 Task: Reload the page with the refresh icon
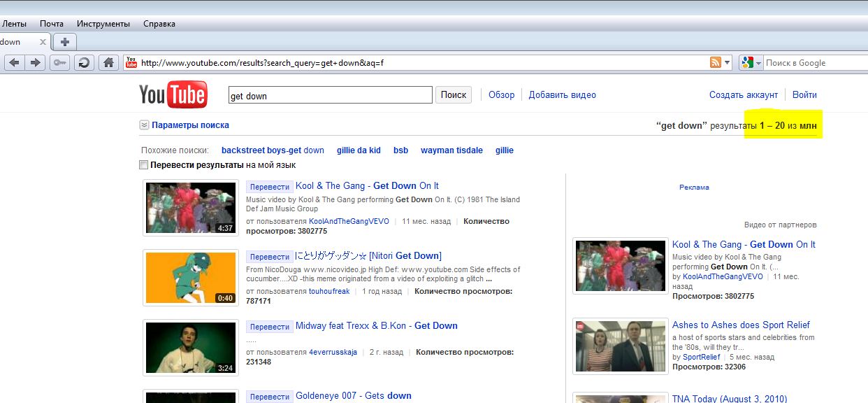click(84, 62)
